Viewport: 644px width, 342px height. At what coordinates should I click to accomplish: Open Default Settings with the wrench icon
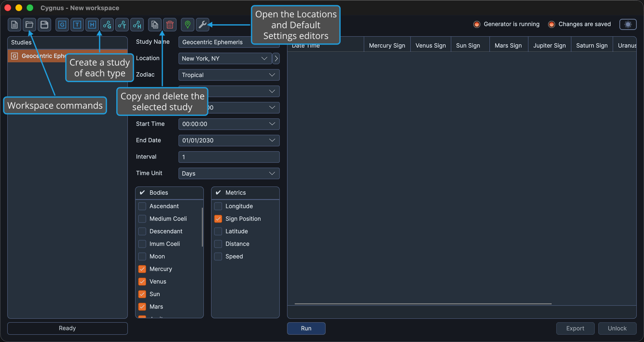click(x=203, y=25)
